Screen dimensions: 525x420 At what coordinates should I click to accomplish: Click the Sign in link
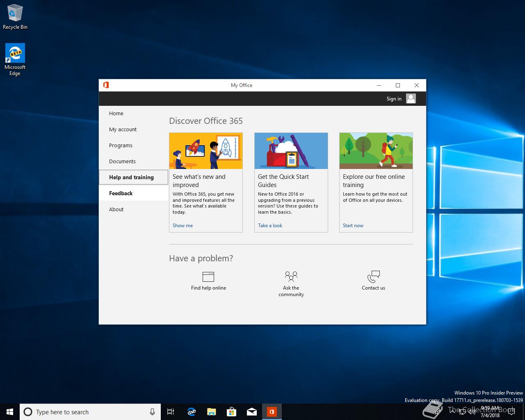click(x=394, y=99)
